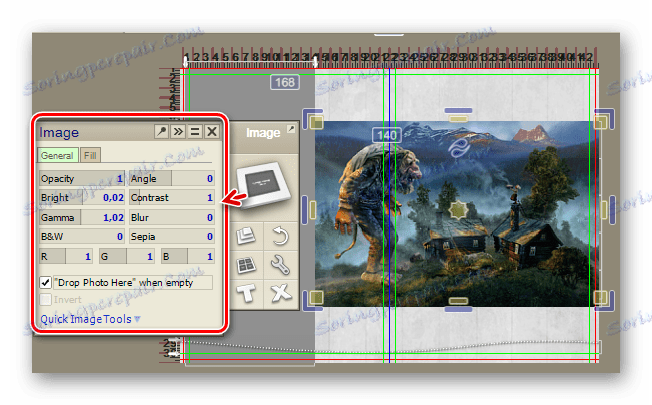Click the G channel value field
Viewport: 652px width, 405px height.
click(127, 256)
